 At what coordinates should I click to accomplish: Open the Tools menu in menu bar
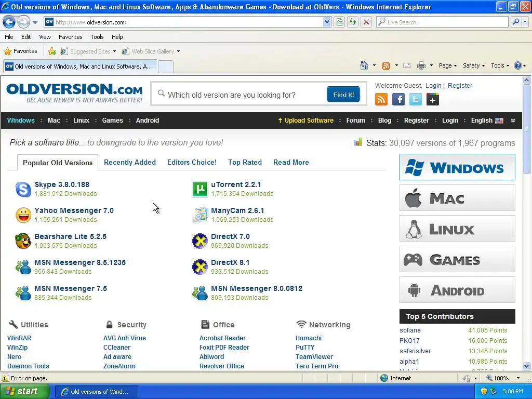click(x=97, y=37)
